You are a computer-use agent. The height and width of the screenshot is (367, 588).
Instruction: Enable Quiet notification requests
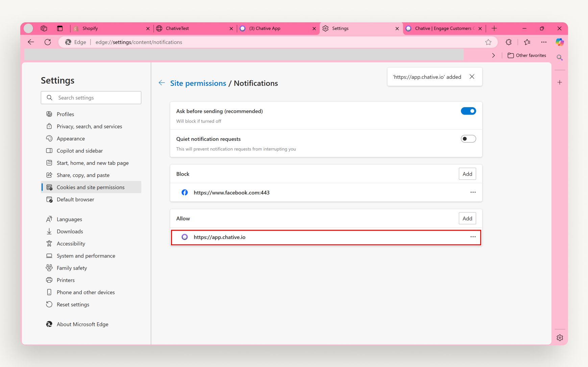coord(468,139)
